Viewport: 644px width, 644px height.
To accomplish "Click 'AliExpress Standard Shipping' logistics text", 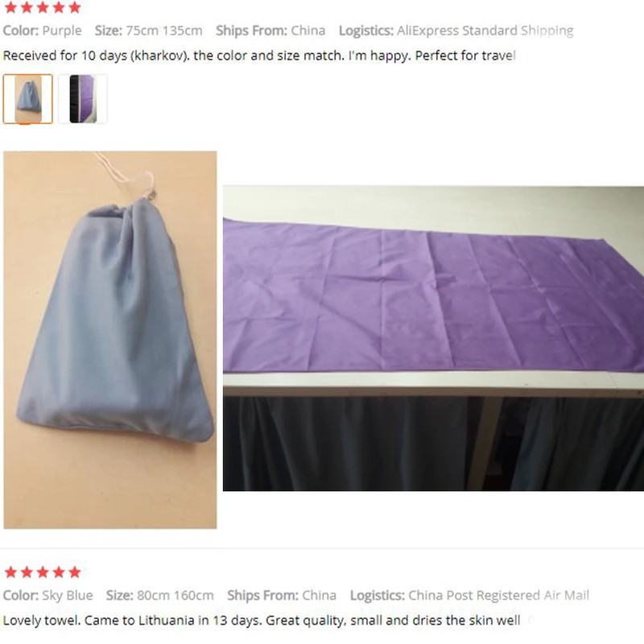I will tap(485, 31).
